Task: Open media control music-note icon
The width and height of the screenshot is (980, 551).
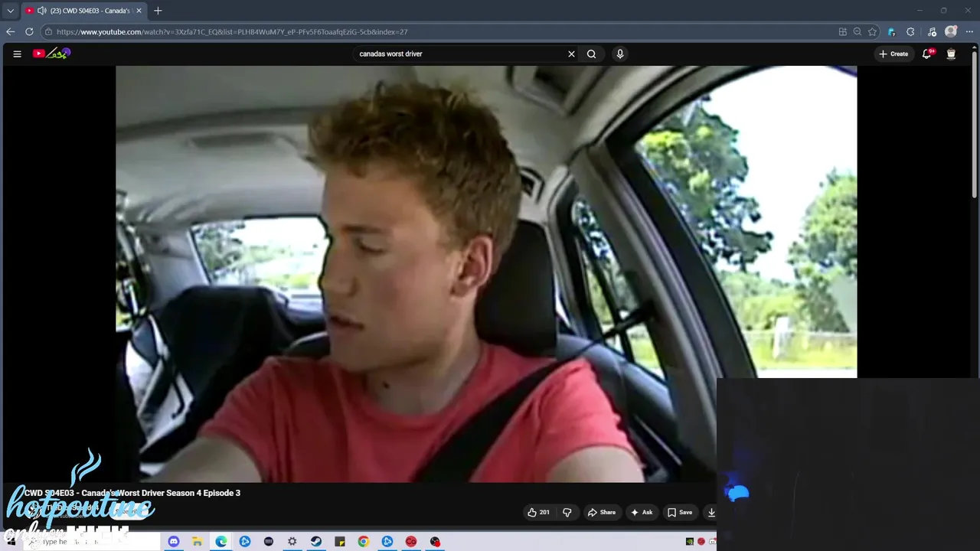Action: (x=932, y=31)
